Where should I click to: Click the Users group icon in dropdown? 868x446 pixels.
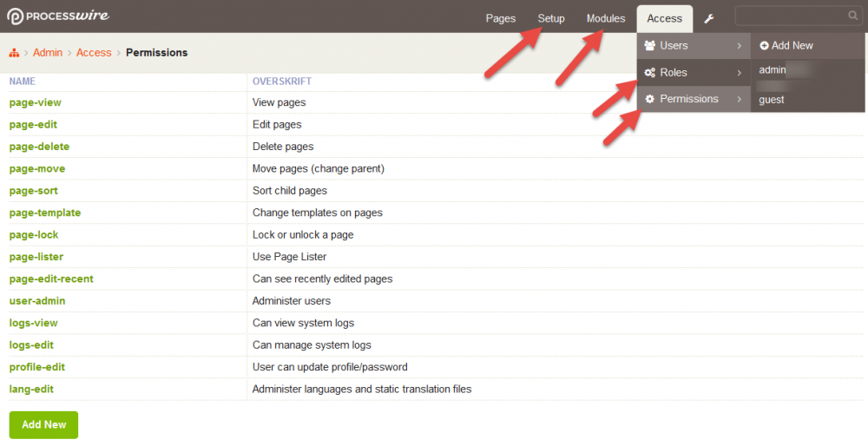[649, 46]
